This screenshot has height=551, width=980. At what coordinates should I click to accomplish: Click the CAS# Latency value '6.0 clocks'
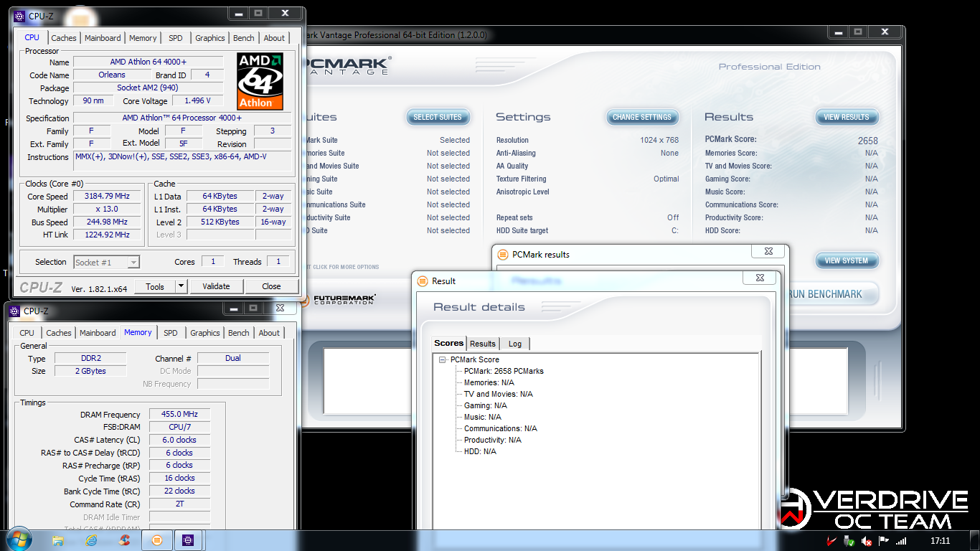179,440
